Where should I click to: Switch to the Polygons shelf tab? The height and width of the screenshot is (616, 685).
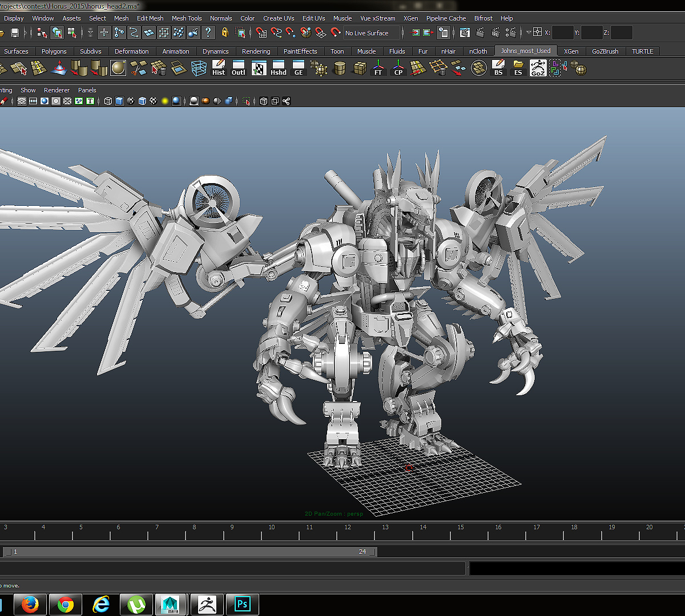click(x=54, y=51)
